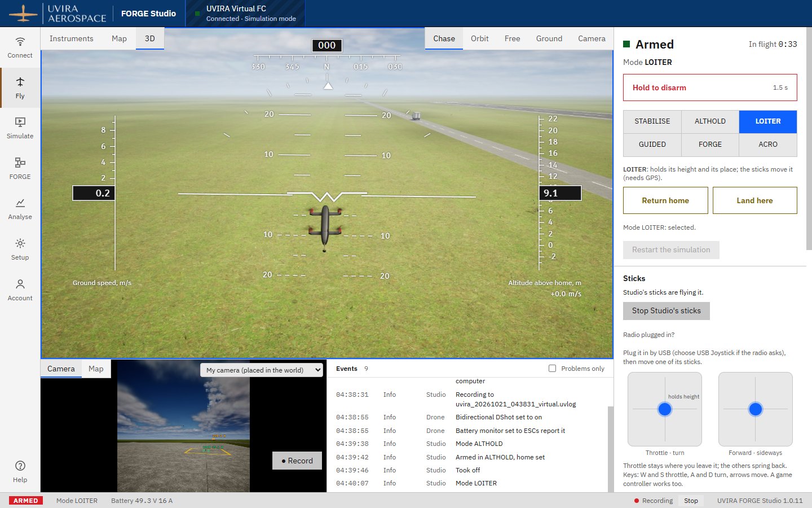Image resolution: width=812 pixels, height=508 pixels.
Task: Click the Land here button
Action: click(755, 200)
